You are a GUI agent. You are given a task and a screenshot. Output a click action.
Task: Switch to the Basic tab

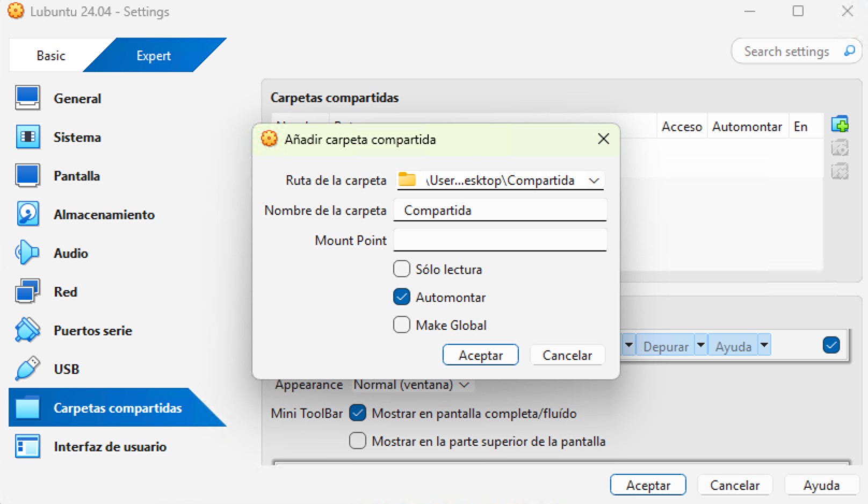[x=51, y=55]
